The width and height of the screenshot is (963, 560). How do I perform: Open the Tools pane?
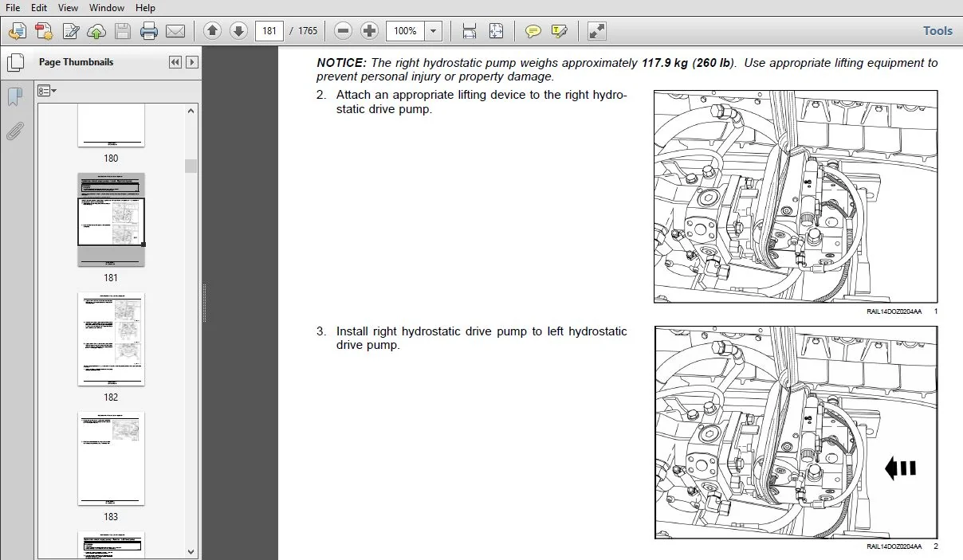(x=937, y=31)
